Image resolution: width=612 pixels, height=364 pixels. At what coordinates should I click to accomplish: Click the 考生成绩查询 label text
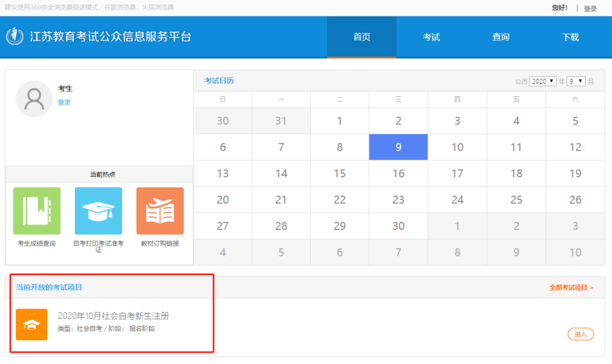(37, 243)
